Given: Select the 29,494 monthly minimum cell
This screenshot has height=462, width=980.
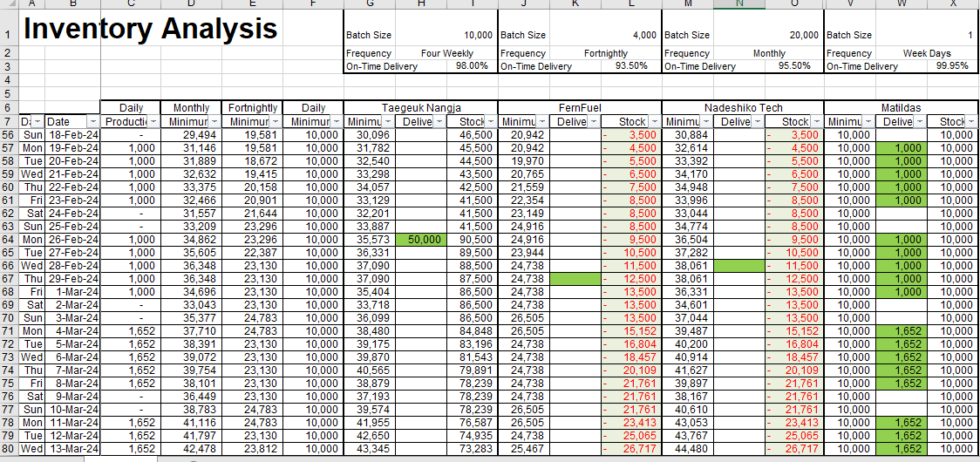Looking at the screenshot, I should [x=191, y=134].
